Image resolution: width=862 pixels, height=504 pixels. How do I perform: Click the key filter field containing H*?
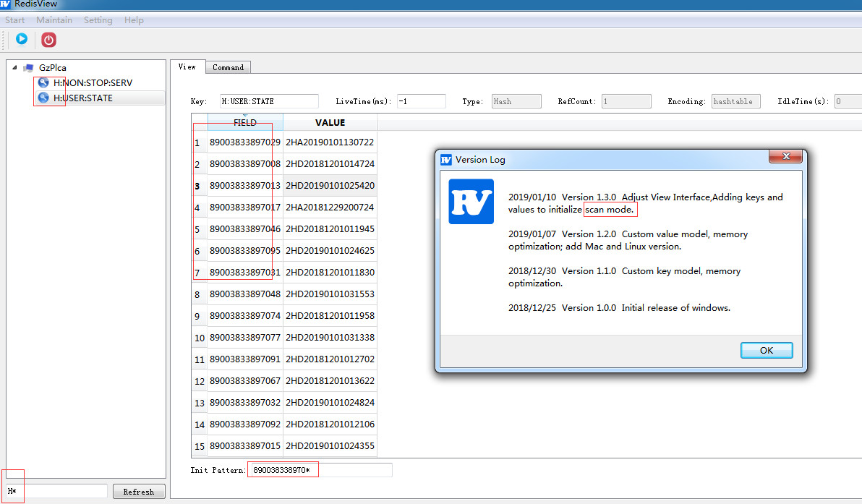pos(56,491)
